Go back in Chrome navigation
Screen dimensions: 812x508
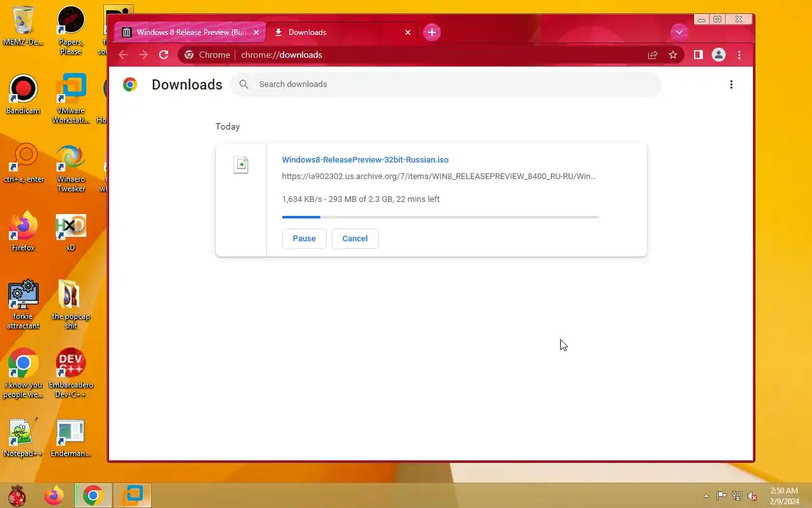click(x=123, y=55)
